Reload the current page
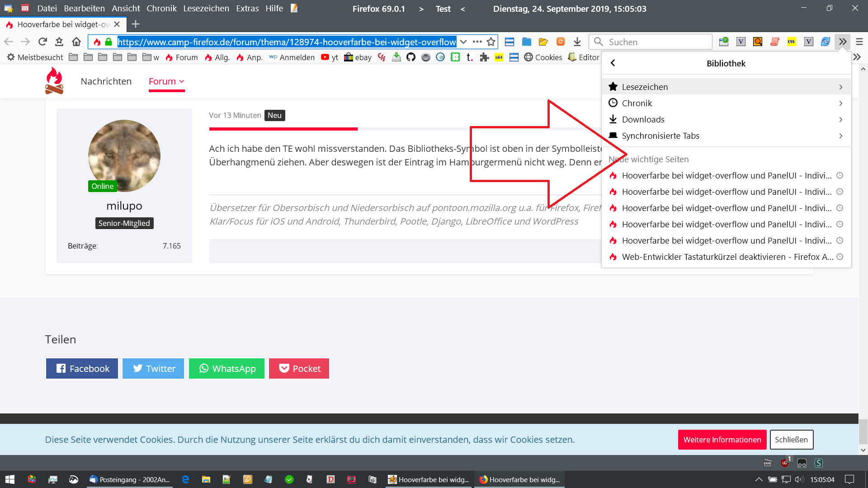Image resolution: width=868 pixels, height=488 pixels. pos(42,42)
